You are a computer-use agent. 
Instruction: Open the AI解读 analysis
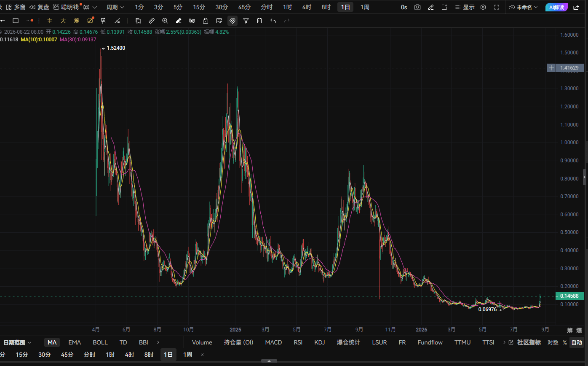coord(556,7)
